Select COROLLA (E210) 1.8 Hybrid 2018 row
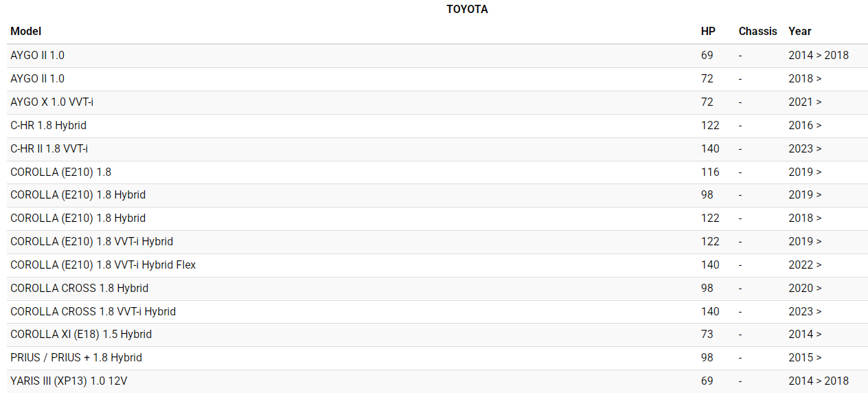 437,218
